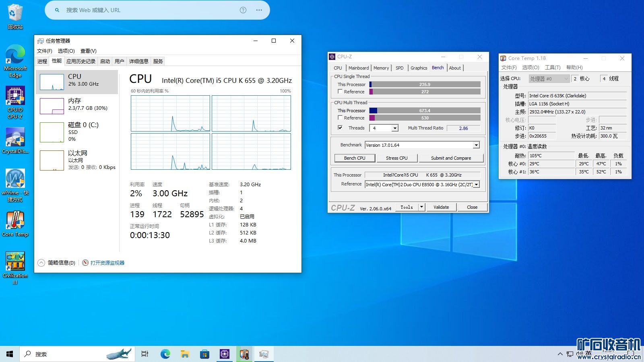Screen dimensions: 644x362
Task: Open the 详细信息 tab in Task Manager
Action: (138, 62)
